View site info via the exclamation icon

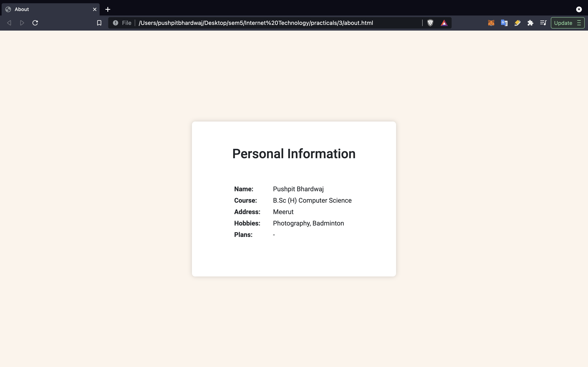[x=115, y=23]
